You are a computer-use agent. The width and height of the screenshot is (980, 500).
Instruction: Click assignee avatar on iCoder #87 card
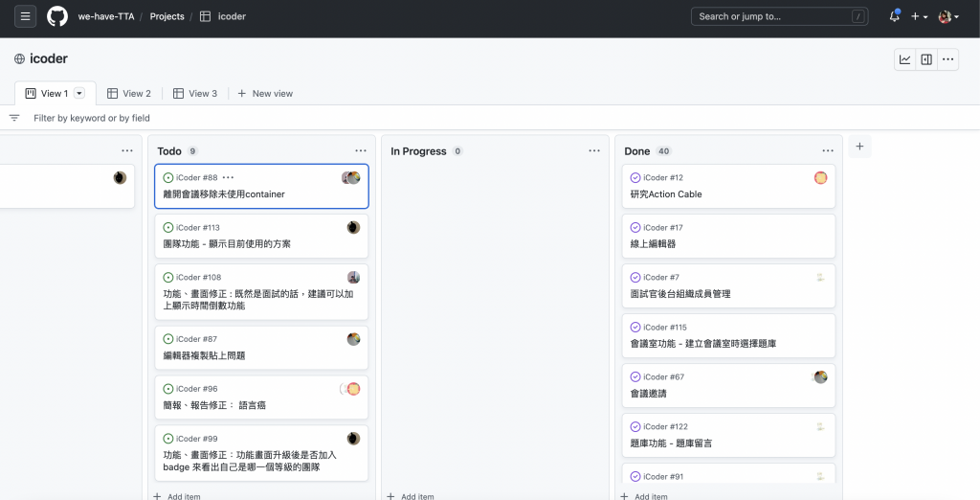tap(354, 339)
